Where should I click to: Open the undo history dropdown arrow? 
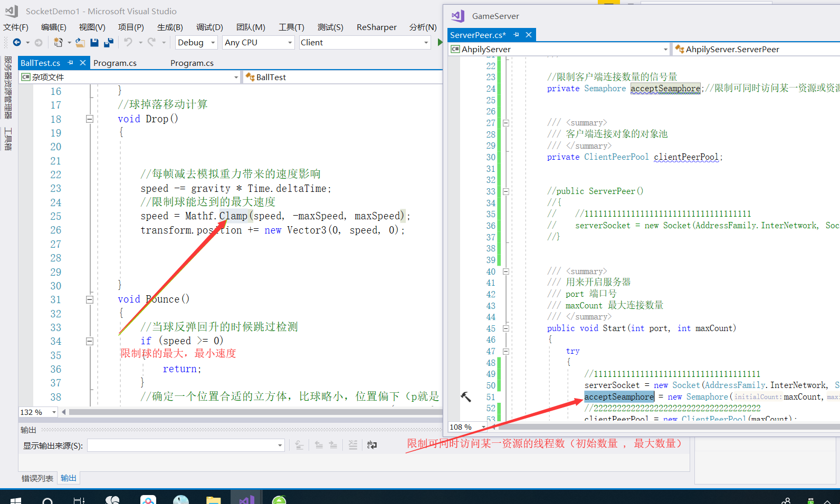140,42
